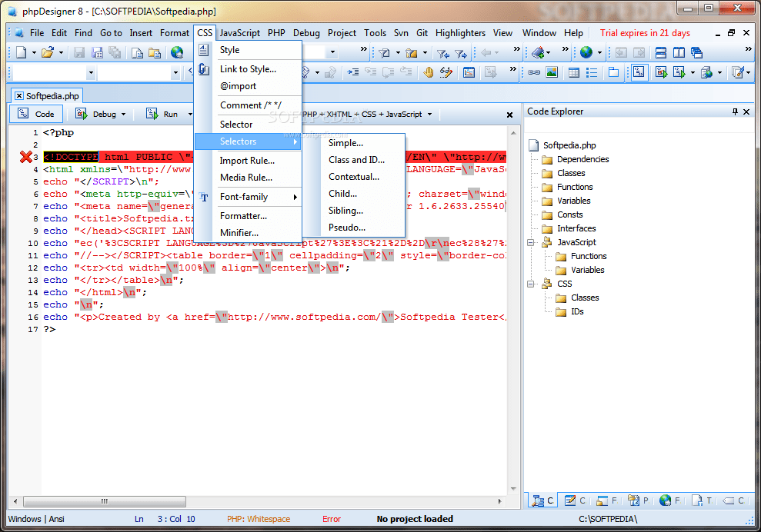Open the JavaScript menu

(240, 33)
